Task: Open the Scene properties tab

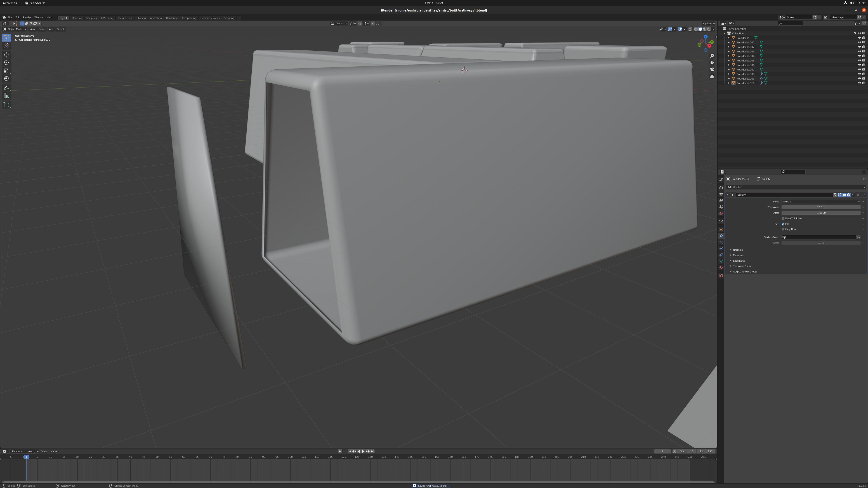Action: [721, 207]
